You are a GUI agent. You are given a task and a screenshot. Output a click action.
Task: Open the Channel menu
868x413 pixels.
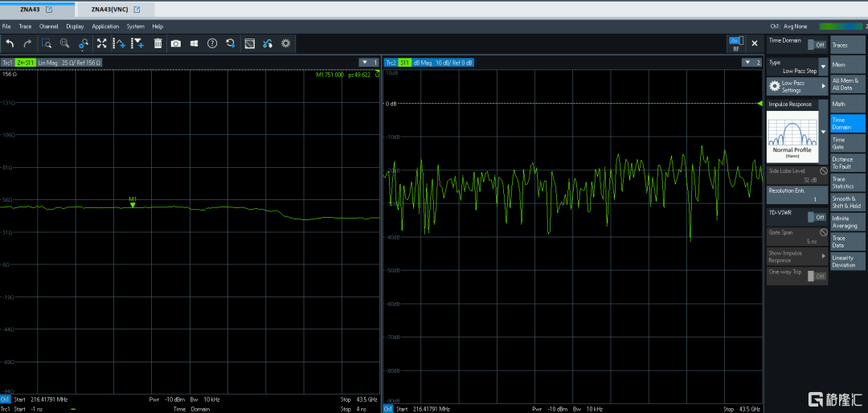(x=48, y=27)
